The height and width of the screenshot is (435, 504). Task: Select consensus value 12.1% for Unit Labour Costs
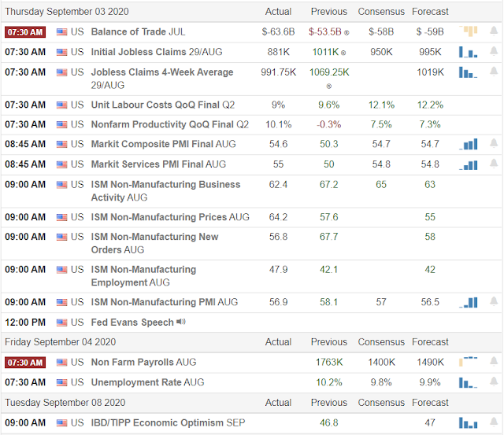[x=381, y=105]
